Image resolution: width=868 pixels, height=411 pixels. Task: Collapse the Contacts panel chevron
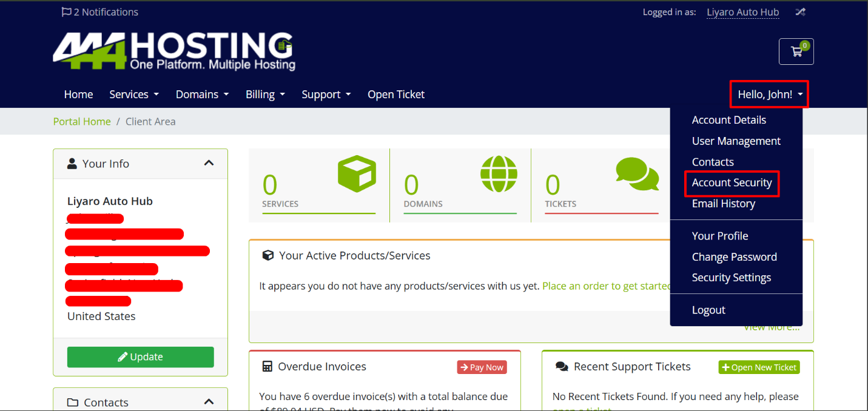coord(209,402)
